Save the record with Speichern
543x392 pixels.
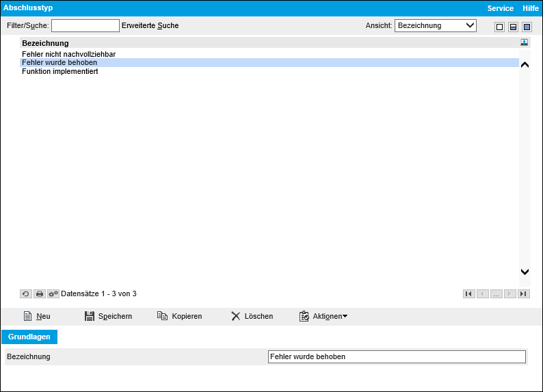click(108, 316)
